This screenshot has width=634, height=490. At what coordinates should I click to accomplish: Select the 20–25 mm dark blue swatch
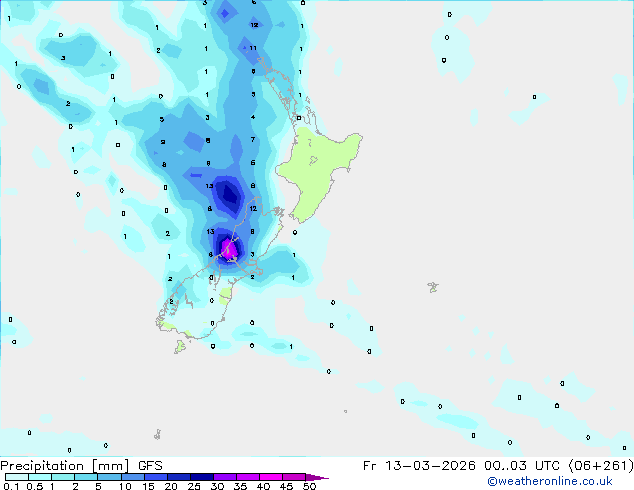(179, 477)
